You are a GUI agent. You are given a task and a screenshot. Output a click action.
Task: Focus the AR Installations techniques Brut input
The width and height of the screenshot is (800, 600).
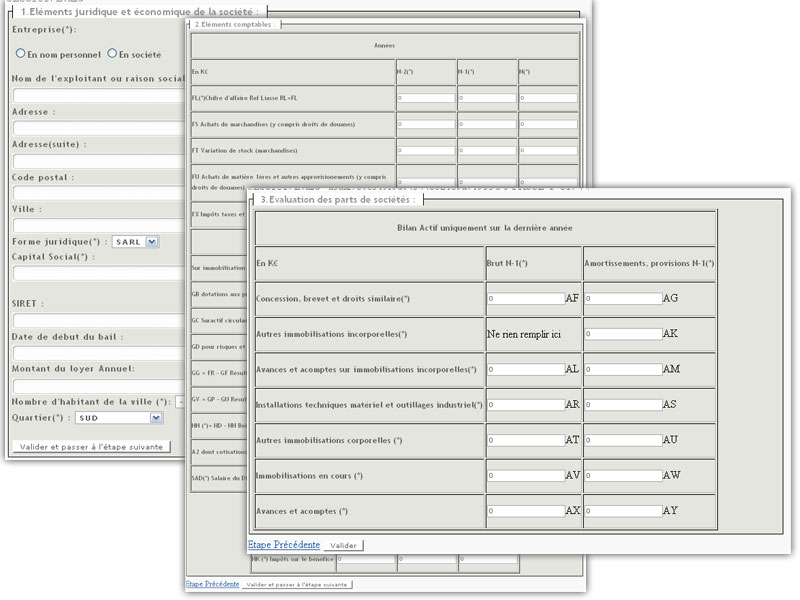[526, 405]
